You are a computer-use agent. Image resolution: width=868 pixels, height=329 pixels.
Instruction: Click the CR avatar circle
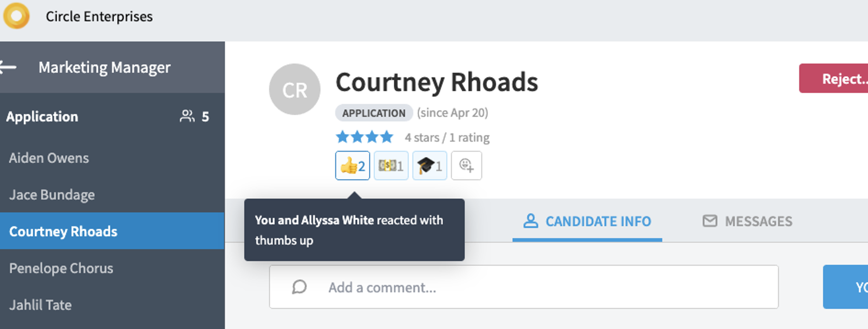point(295,89)
